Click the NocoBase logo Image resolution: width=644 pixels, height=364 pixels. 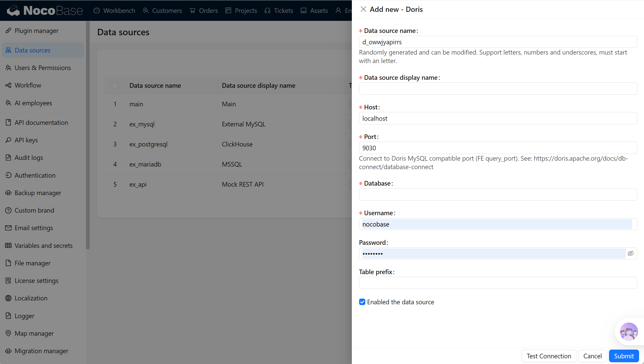click(45, 11)
